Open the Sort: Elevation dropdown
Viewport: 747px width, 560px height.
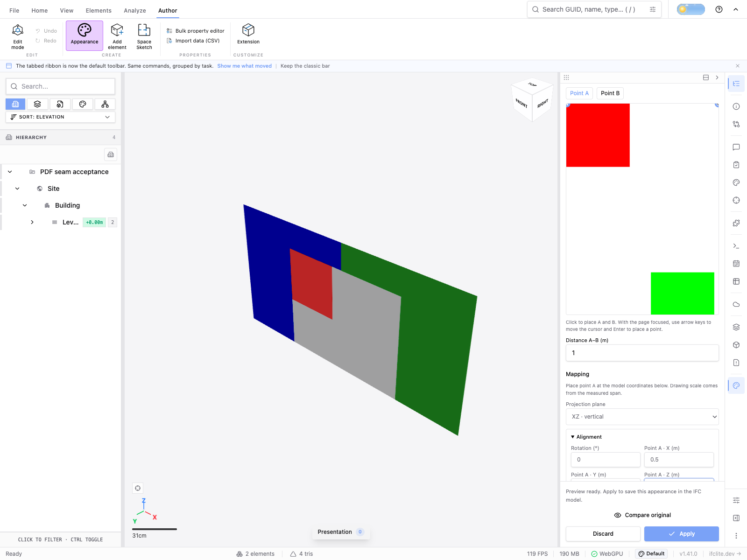[60, 117]
